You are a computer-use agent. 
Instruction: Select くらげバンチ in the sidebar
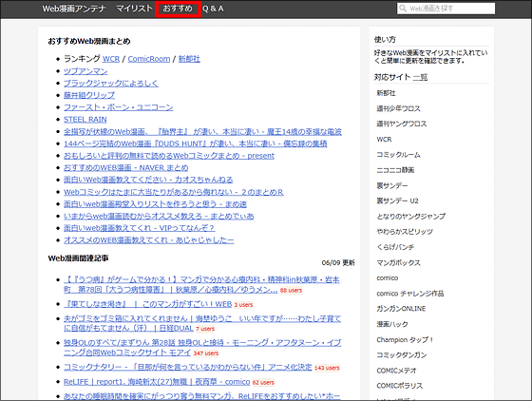(x=395, y=247)
